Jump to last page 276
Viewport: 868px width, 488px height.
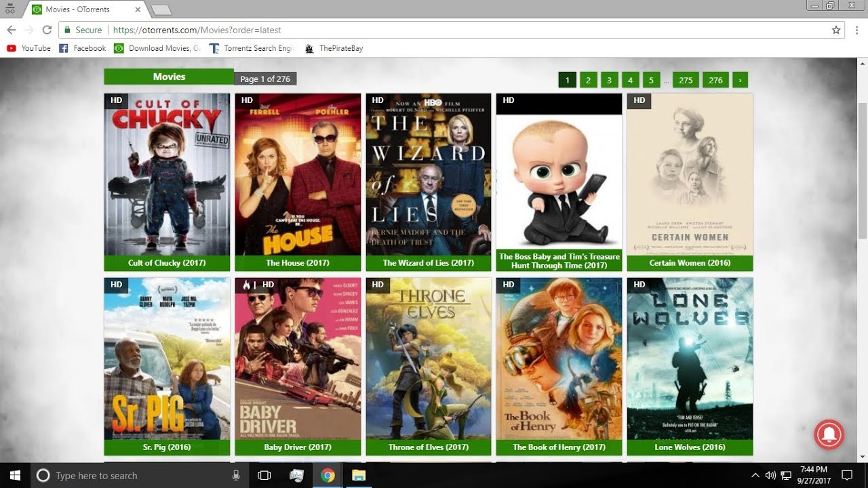716,80
